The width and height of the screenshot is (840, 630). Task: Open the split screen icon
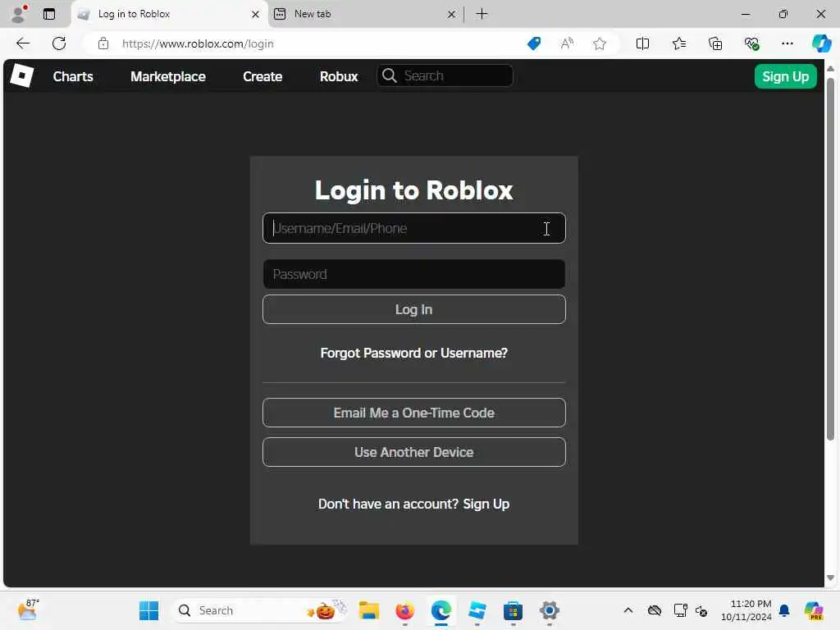[642, 43]
